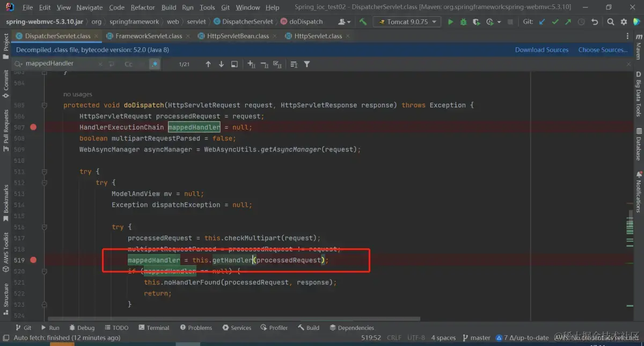Open the Services tool window

(236, 328)
